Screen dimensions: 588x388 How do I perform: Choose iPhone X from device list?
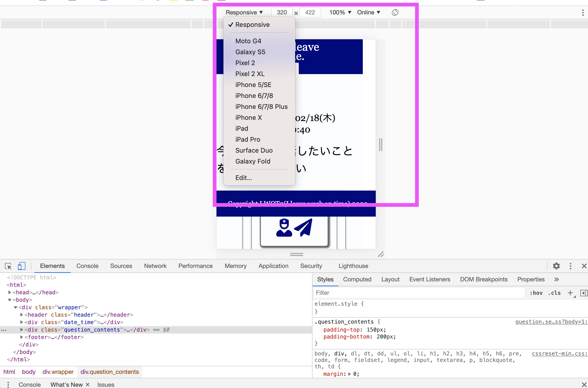(248, 118)
